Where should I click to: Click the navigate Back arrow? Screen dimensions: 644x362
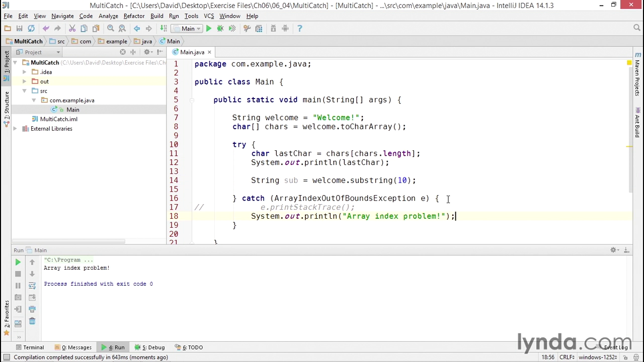click(137, 29)
